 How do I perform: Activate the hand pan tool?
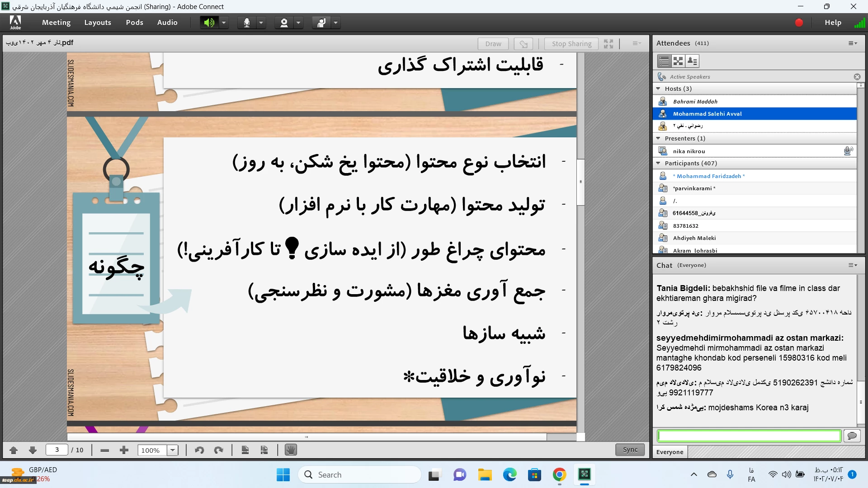click(x=291, y=450)
